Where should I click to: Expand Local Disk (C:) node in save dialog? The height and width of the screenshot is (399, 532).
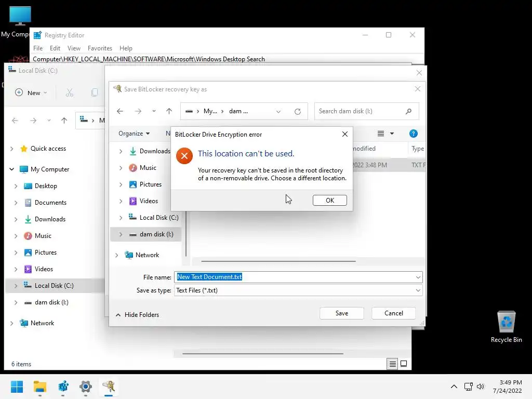pyautogui.click(x=121, y=218)
